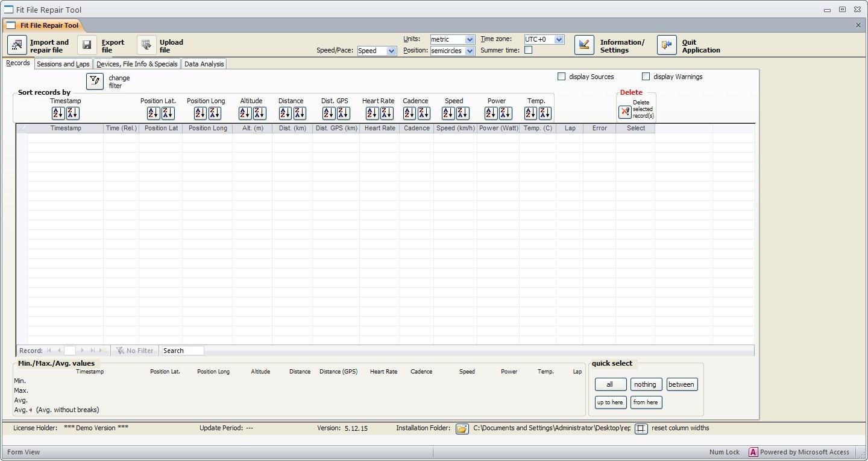Sort Position Lat. ascending
The width and height of the screenshot is (868, 461).
click(x=153, y=113)
